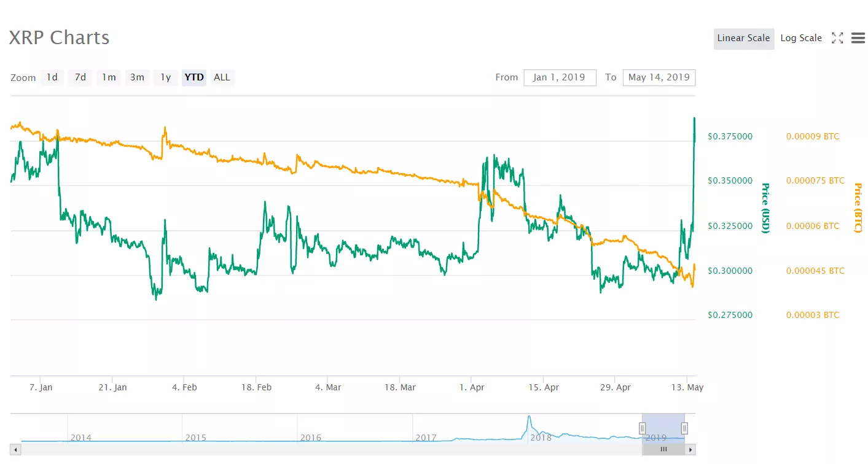Set zoom to 3m
Screen dimensions: 868x464
(x=137, y=77)
